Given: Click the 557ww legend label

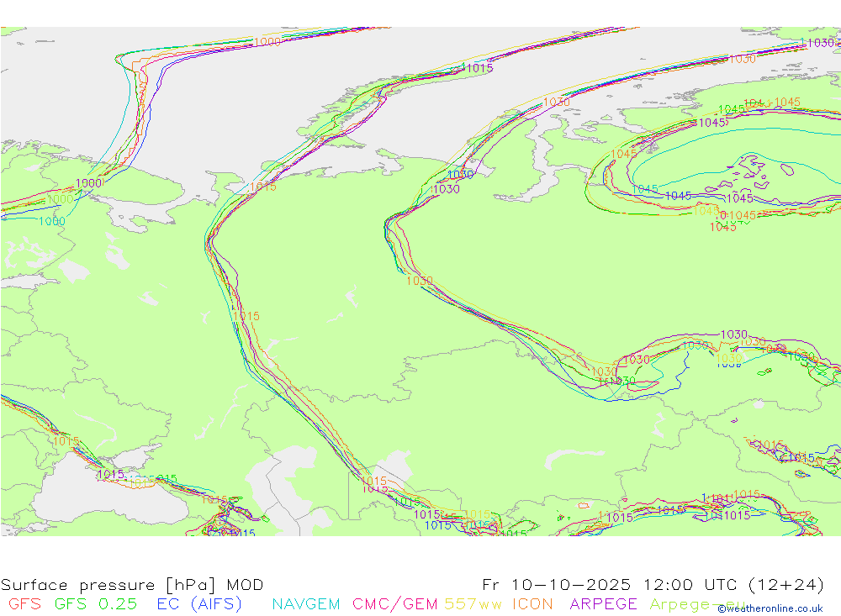Looking at the screenshot, I should tap(473, 603).
